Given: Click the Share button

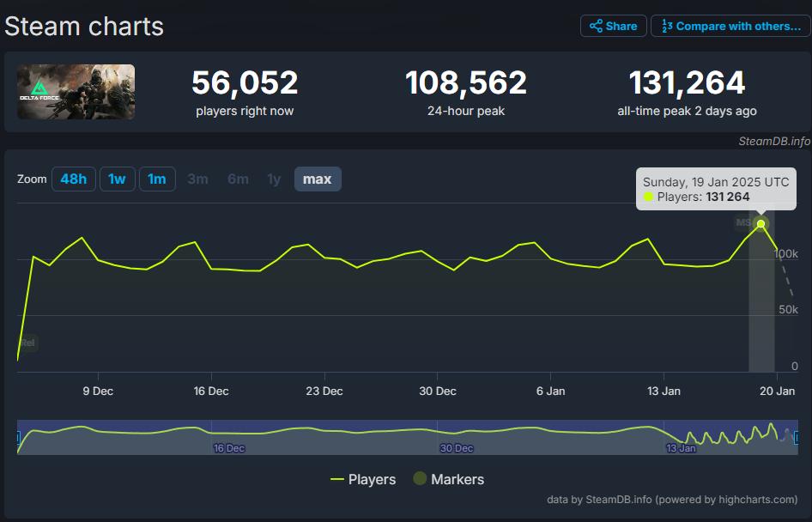Looking at the screenshot, I should (x=613, y=26).
